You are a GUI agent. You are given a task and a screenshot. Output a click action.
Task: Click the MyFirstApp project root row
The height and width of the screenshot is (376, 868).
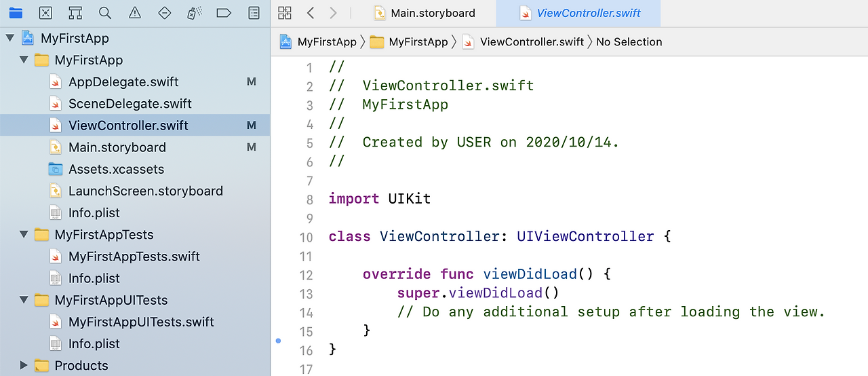point(134,38)
